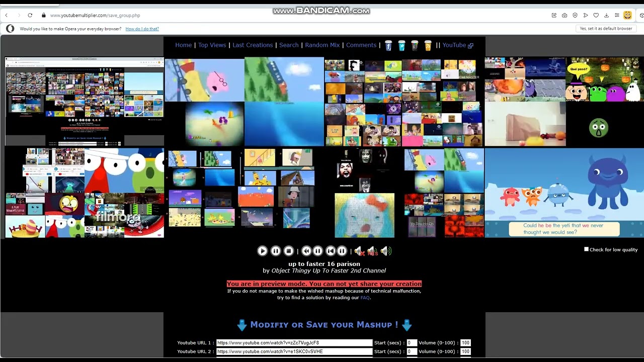Viewport: 644px width, 362px height.
Task: Open the FAQ link
Action: pos(365,298)
